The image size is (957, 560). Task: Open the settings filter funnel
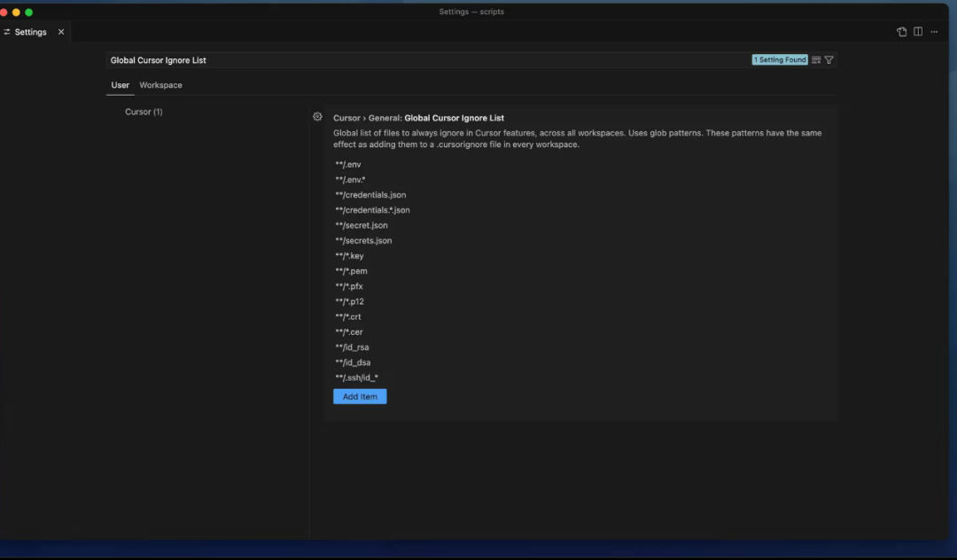pyautogui.click(x=829, y=59)
